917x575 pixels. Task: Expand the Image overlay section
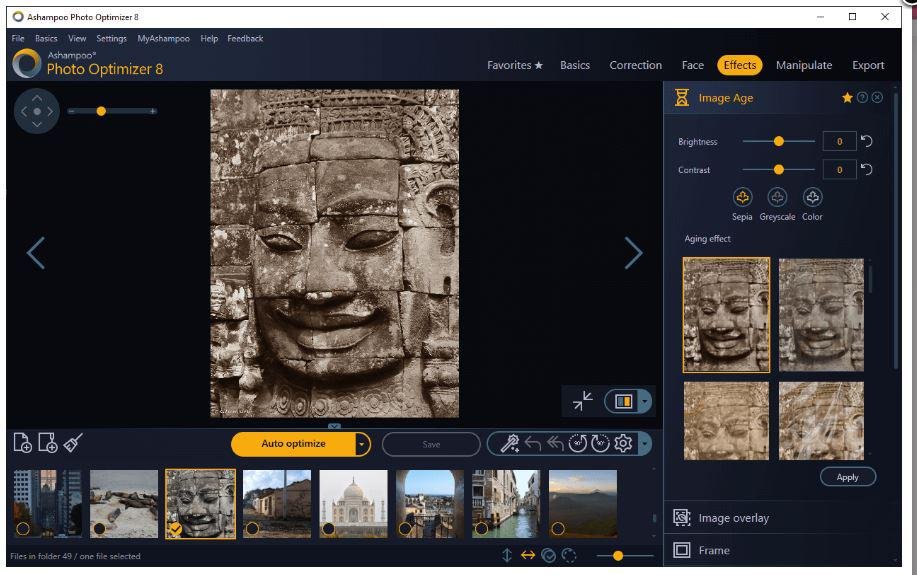tap(733, 518)
